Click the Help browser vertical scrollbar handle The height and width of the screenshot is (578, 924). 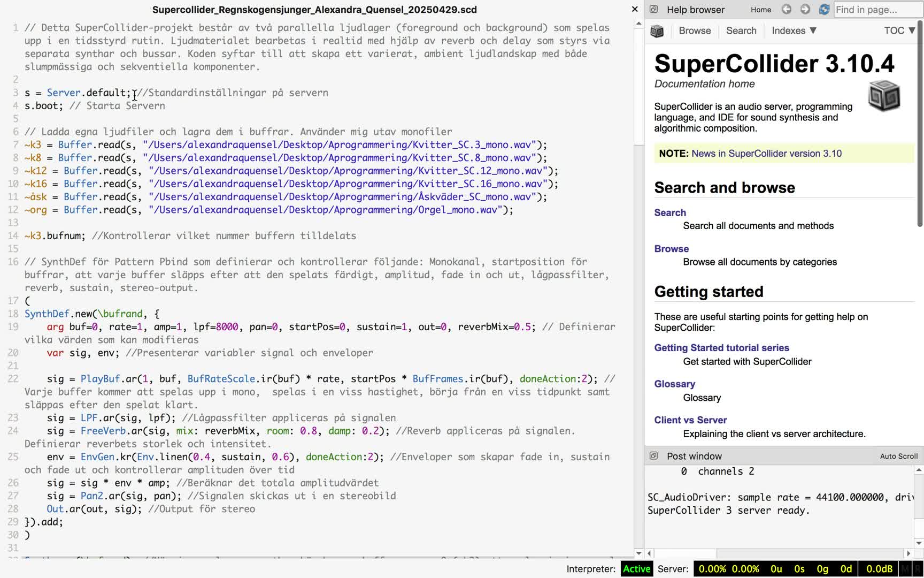920,123
